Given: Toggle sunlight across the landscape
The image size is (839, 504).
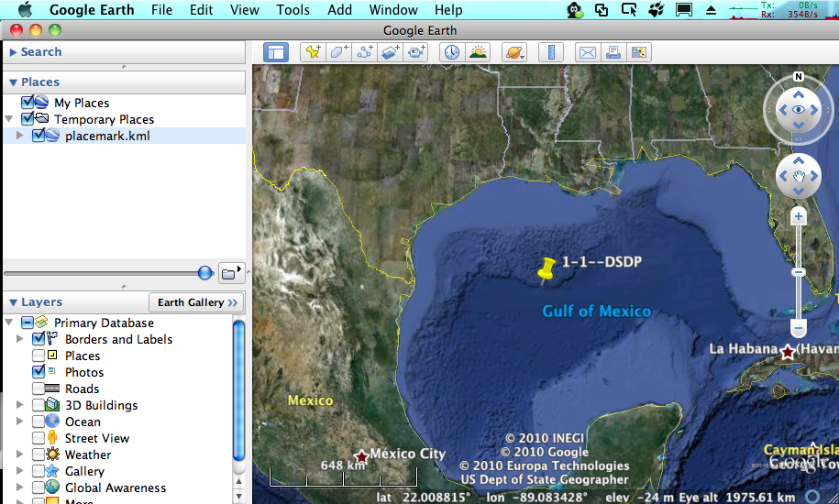Looking at the screenshot, I should (478, 52).
